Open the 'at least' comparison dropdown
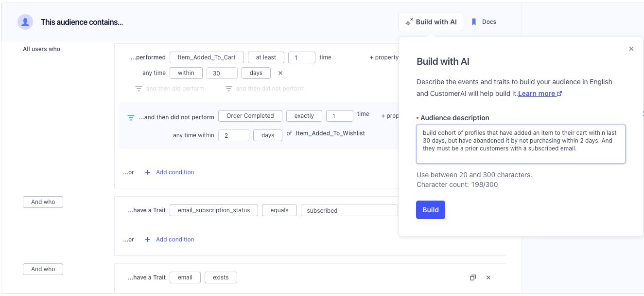The image size is (644, 296). coord(266,57)
